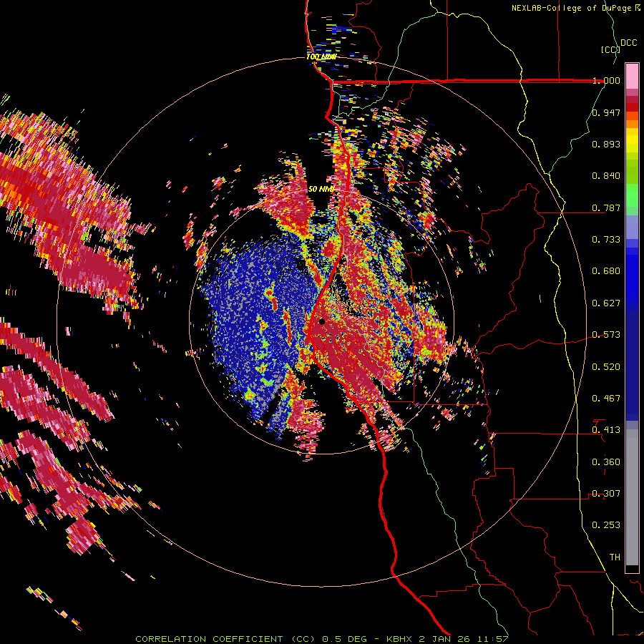Click the light pink top segment of the color bar
The width and height of the screenshot is (644, 644).
click(x=632, y=77)
